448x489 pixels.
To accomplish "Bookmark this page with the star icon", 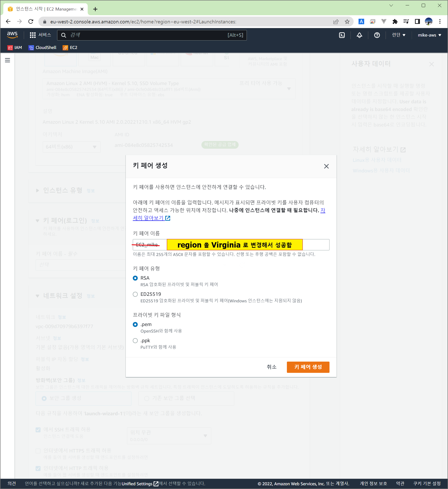I will point(347,22).
